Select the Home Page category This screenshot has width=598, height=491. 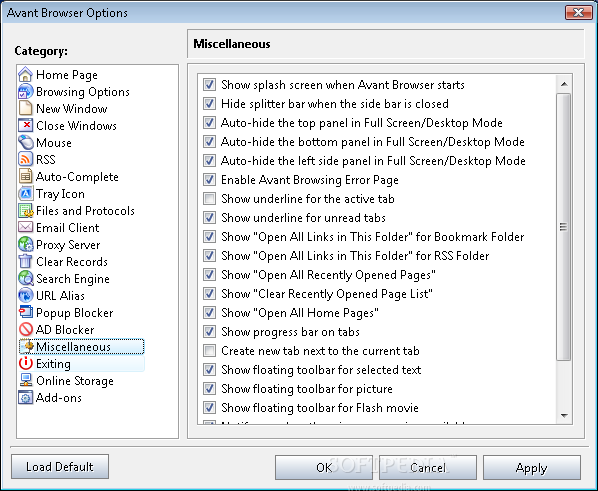coord(67,74)
